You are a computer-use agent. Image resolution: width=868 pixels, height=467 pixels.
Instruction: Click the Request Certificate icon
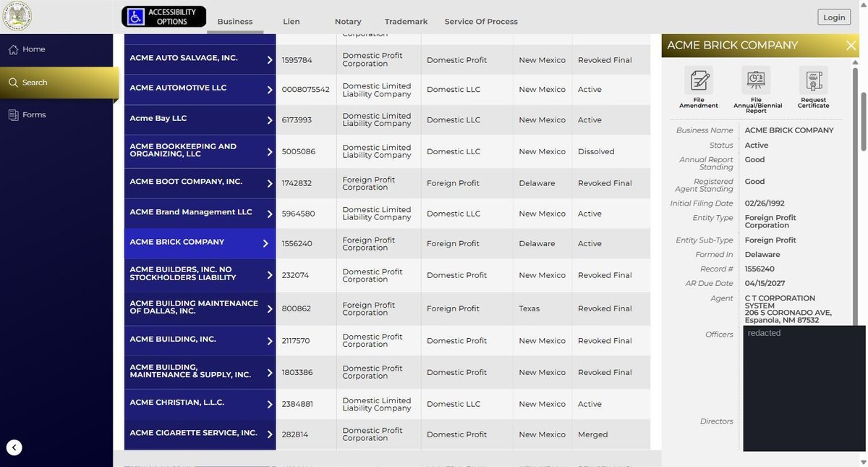814,80
